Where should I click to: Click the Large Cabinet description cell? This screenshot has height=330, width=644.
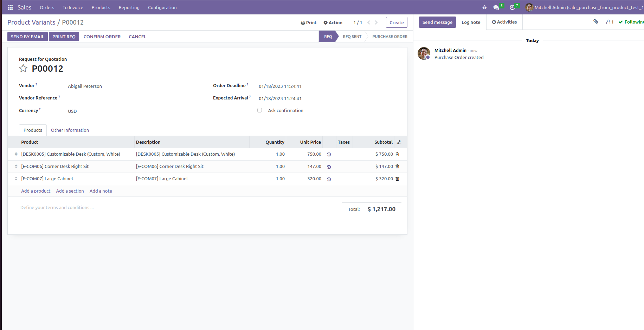[162, 179]
